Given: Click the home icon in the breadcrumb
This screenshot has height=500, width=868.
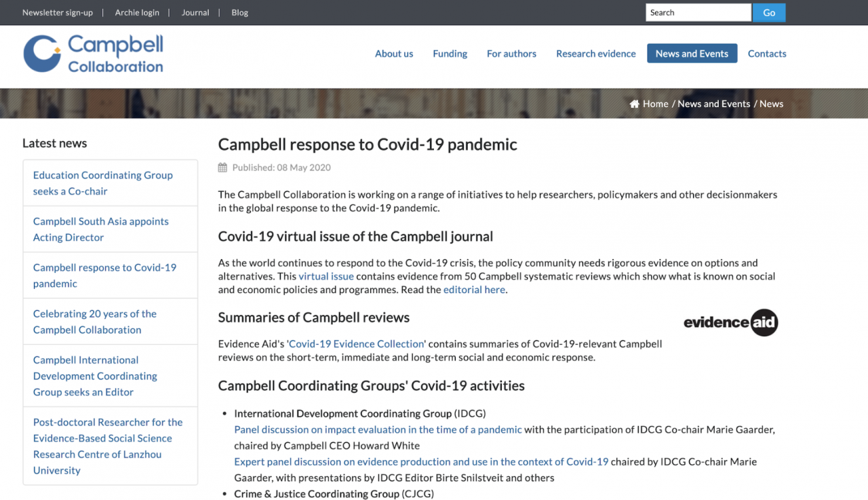Looking at the screenshot, I should (635, 103).
